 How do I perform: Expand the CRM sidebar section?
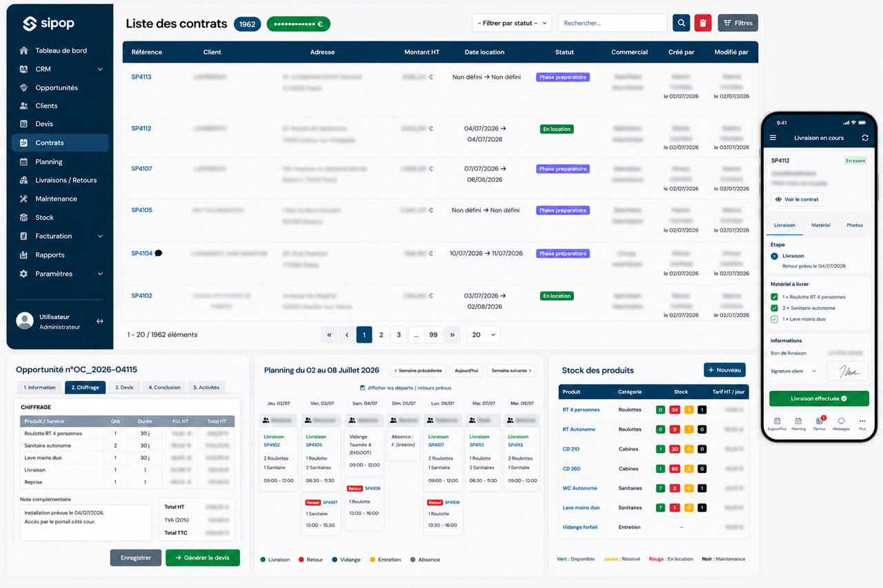coord(100,69)
